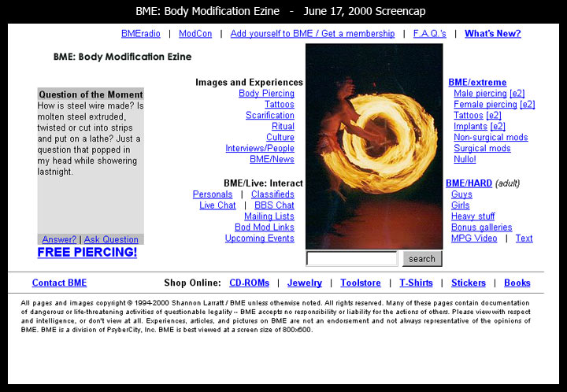Click the Shop Online: label
567x392 pixels.
[x=192, y=283]
